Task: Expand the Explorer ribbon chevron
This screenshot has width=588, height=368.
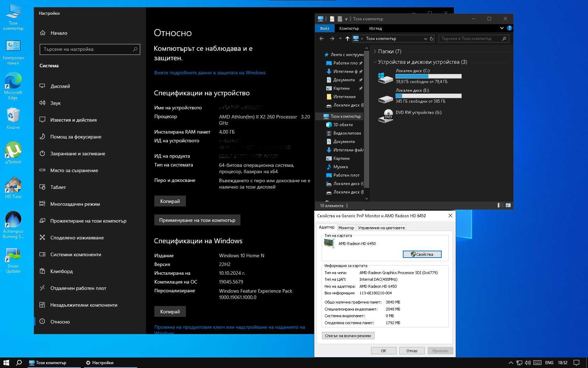Action: pos(502,28)
